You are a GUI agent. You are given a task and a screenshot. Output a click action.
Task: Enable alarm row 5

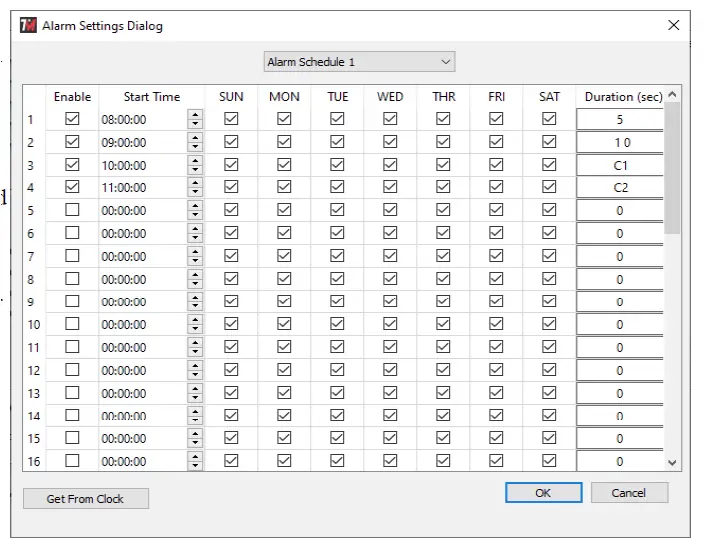pyautogui.click(x=72, y=209)
